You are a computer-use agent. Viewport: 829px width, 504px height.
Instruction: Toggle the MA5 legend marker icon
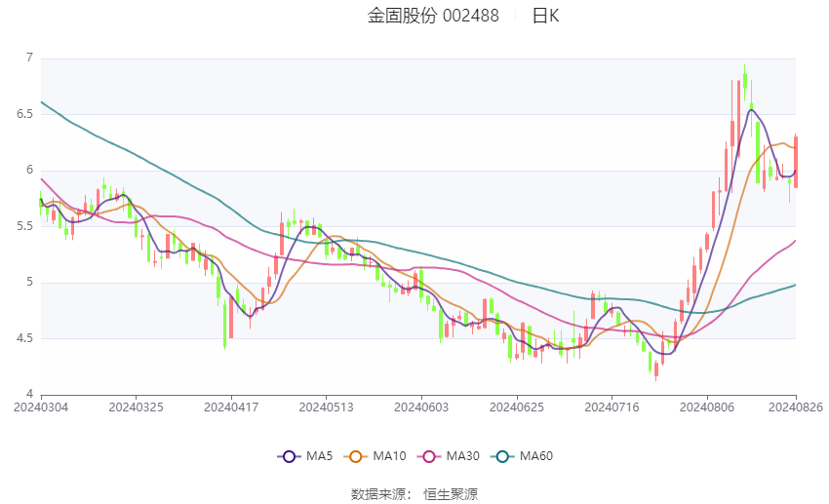pos(290,456)
